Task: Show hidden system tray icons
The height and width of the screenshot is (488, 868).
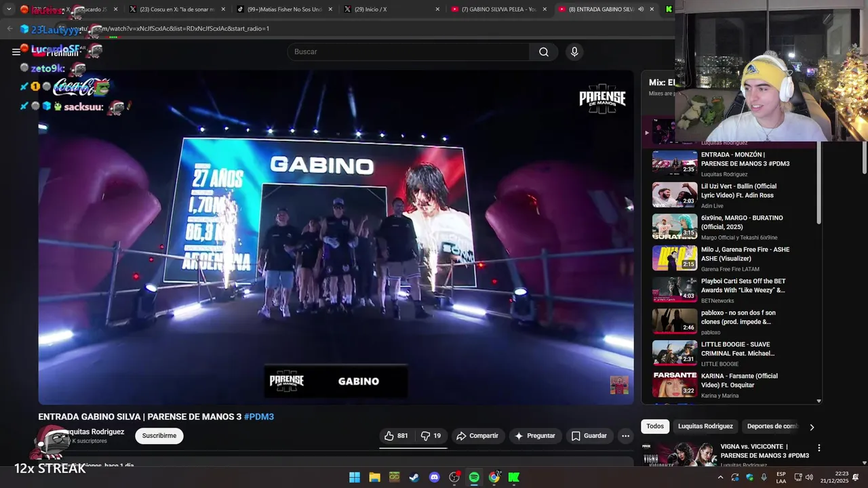Action: [720, 477]
